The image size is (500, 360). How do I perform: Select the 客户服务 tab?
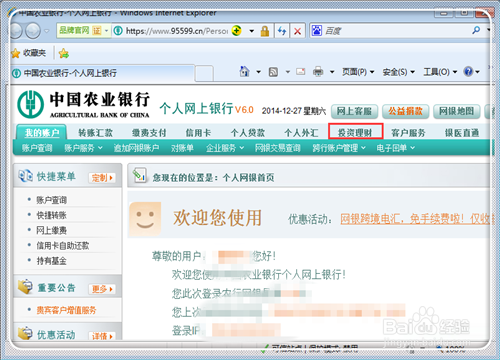(x=408, y=133)
